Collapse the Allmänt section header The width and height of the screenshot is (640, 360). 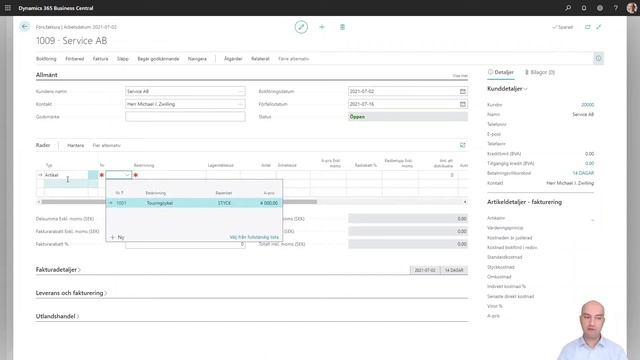coord(47,75)
